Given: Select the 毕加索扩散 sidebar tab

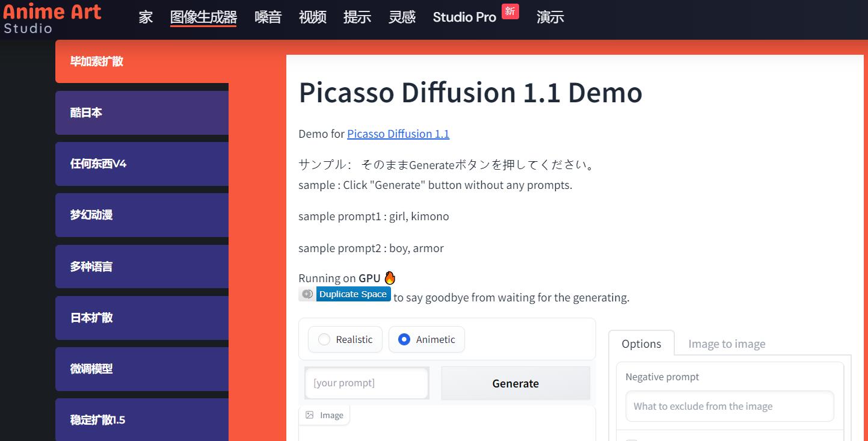Looking at the screenshot, I should click(142, 61).
